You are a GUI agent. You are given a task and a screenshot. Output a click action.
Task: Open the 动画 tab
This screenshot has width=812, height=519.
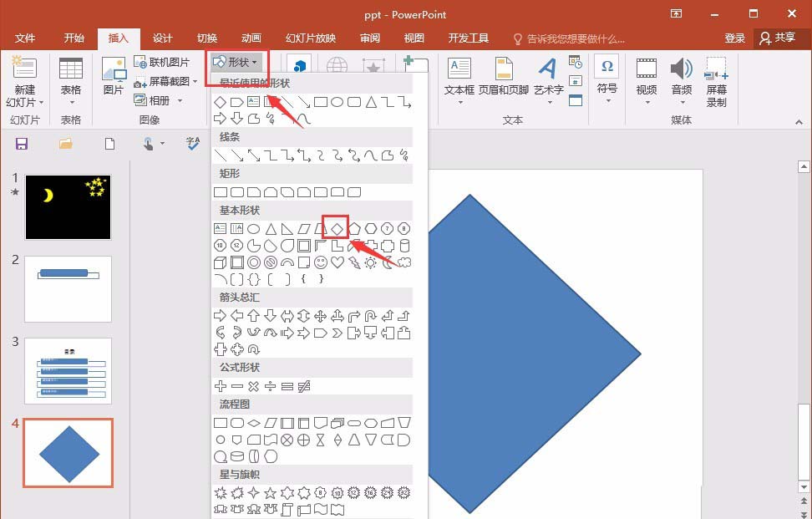(x=251, y=38)
